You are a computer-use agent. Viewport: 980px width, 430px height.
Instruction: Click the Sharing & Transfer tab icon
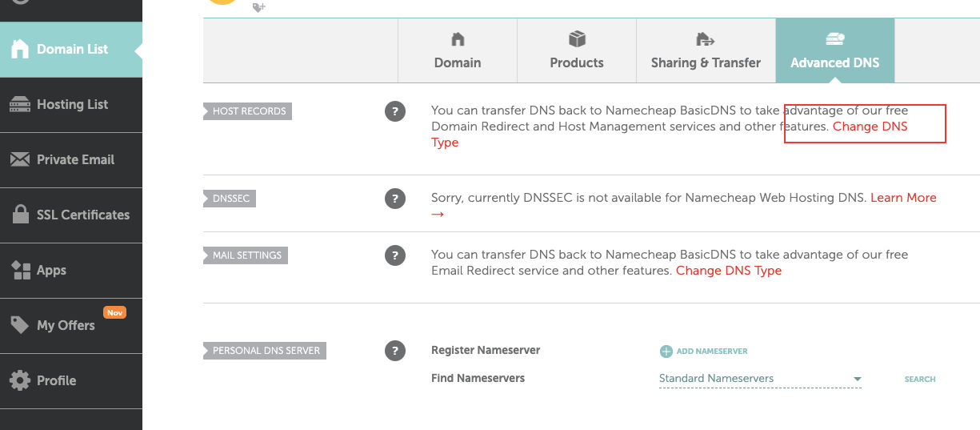[706, 38]
